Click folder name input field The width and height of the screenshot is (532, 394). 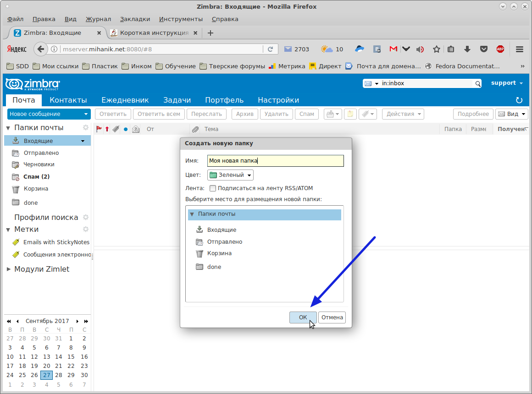(276, 161)
